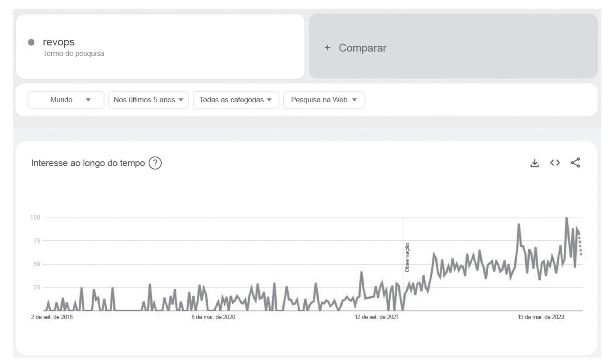The image size is (611, 364).
Task: Select the 2 de set. de 2018 date label
Action: pyautogui.click(x=52, y=317)
